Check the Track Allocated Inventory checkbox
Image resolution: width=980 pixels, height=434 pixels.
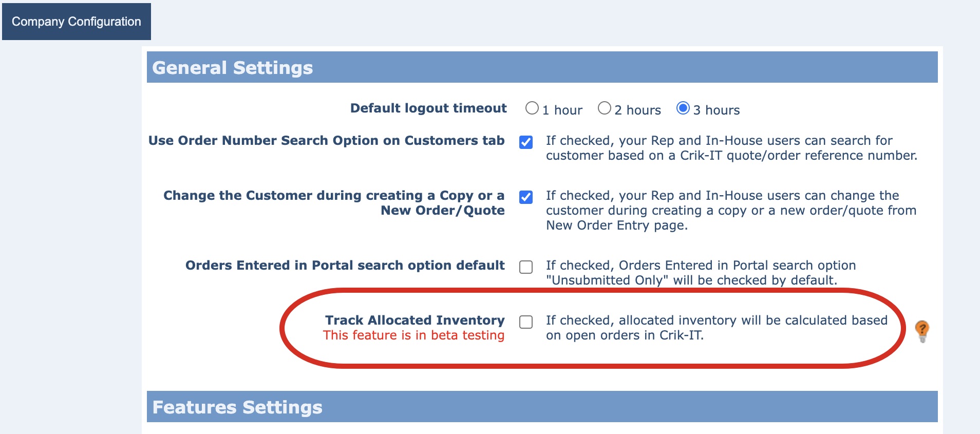(x=526, y=322)
